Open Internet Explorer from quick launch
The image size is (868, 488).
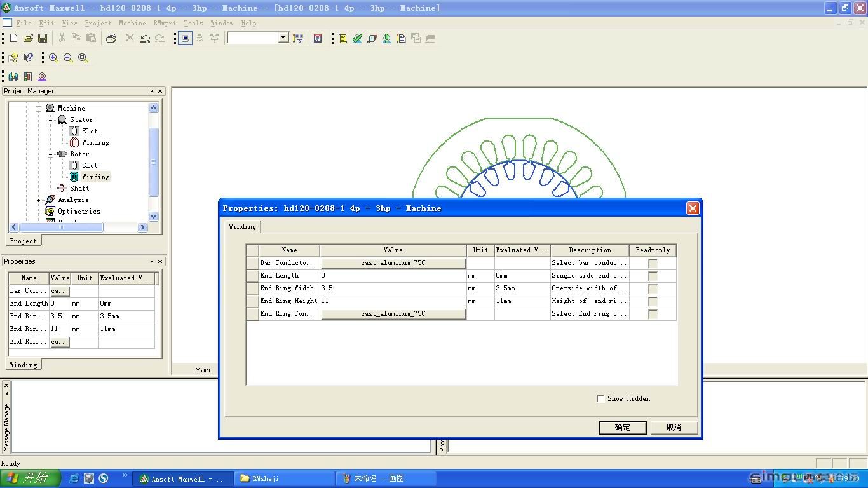(74, 478)
